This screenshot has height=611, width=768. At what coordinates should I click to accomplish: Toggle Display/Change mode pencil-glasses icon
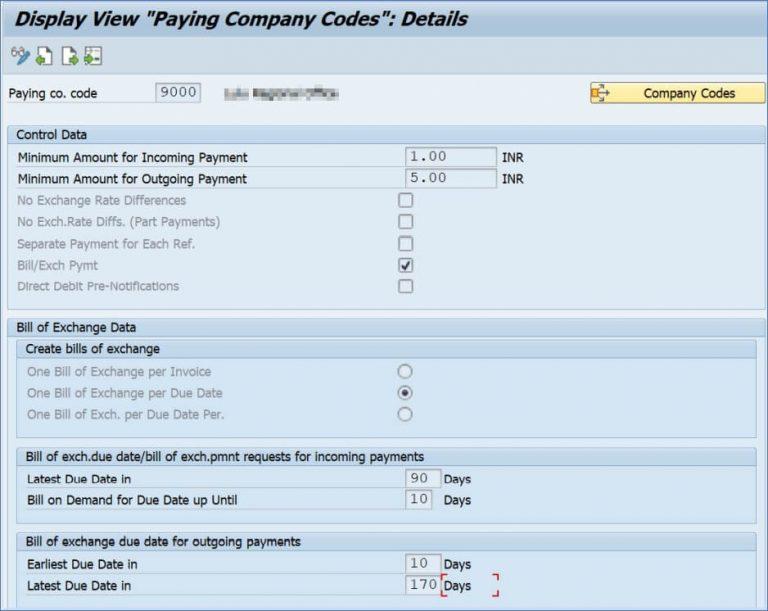[20, 56]
